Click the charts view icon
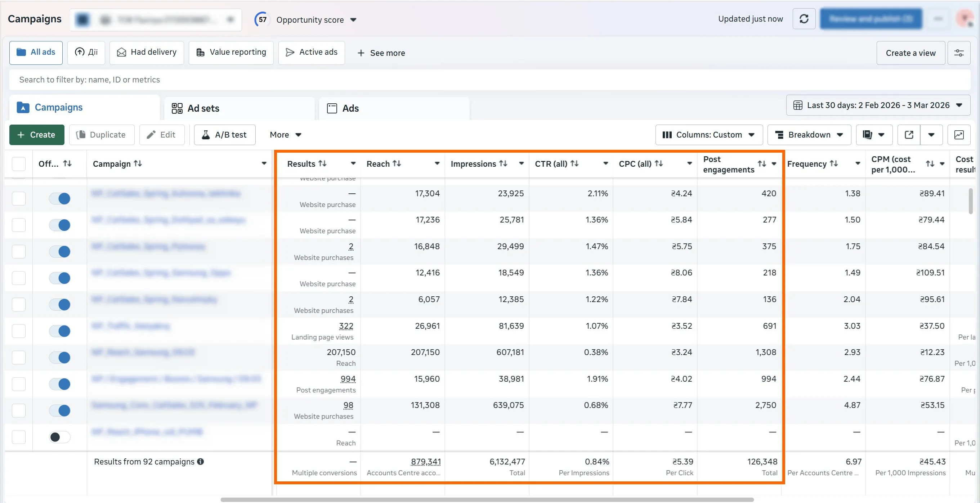This screenshot has width=980, height=503. (x=959, y=135)
